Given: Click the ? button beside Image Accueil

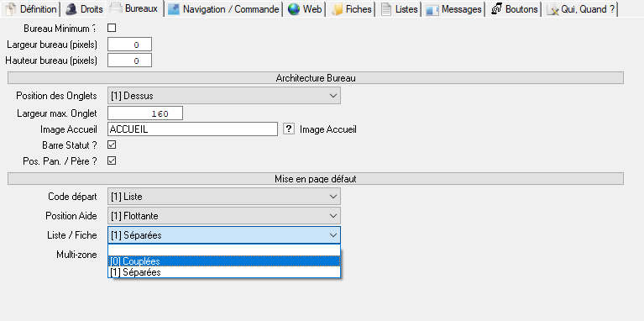Looking at the screenshot, I should click(289, 129).
